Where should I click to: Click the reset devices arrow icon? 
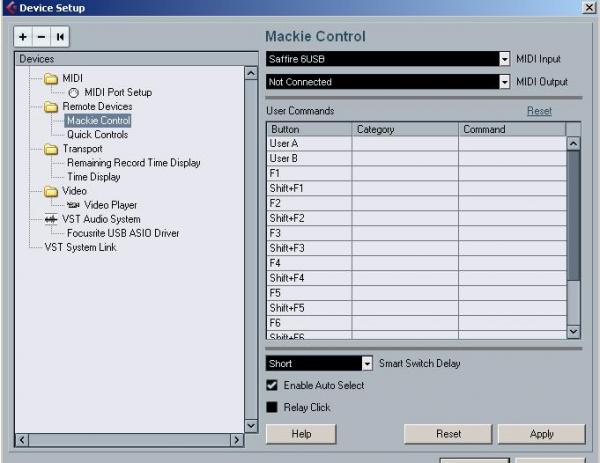pos(59,37)
